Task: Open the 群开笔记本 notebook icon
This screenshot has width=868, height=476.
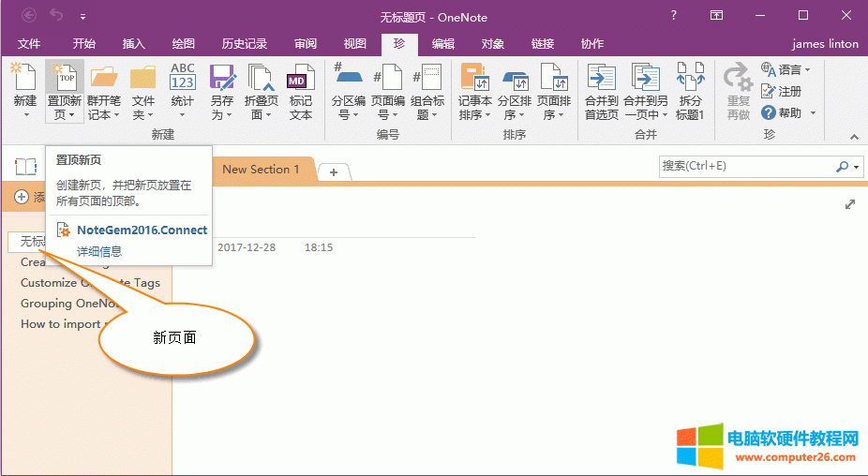Action: pos(104,77)
